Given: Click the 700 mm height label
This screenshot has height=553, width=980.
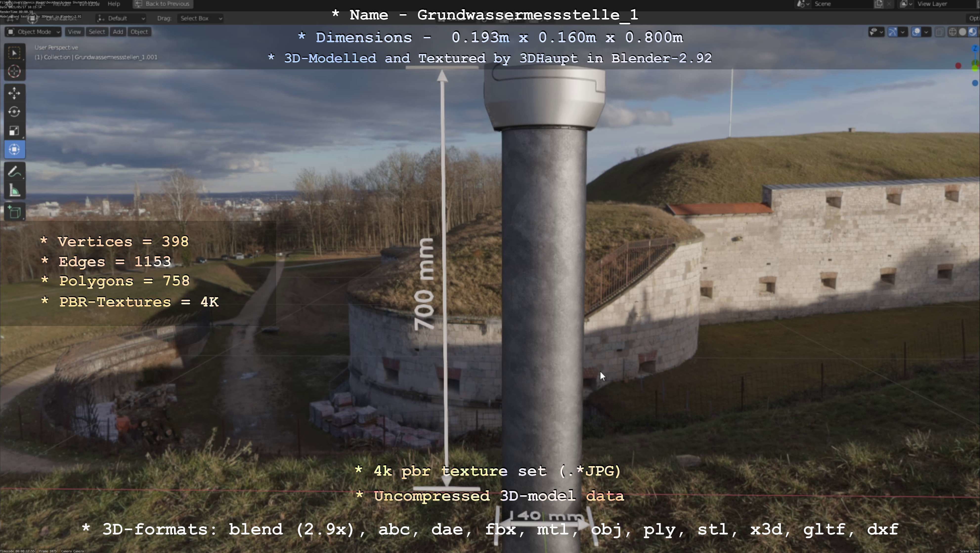Looking at the screenshot, I should pos(424,284).
